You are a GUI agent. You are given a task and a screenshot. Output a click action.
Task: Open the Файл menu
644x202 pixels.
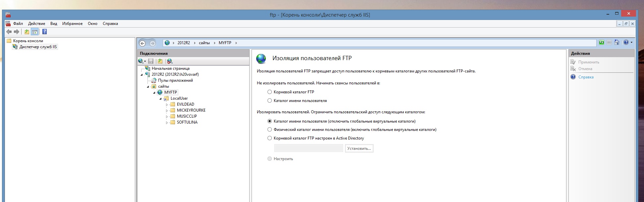point(18,24)
